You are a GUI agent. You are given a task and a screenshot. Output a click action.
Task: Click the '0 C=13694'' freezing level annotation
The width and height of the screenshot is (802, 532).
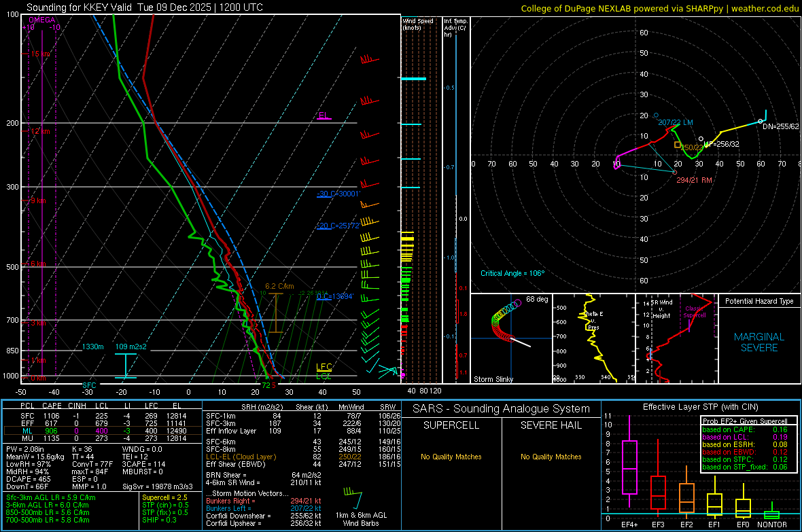[334, 297]
